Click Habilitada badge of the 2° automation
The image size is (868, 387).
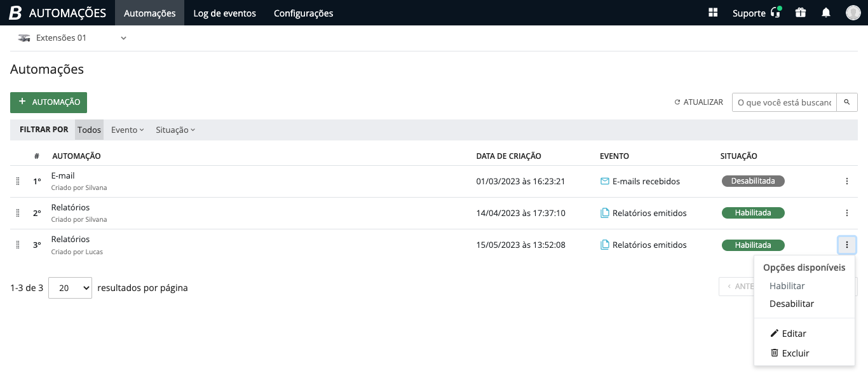pyautogui.click(x=753, y=213)
